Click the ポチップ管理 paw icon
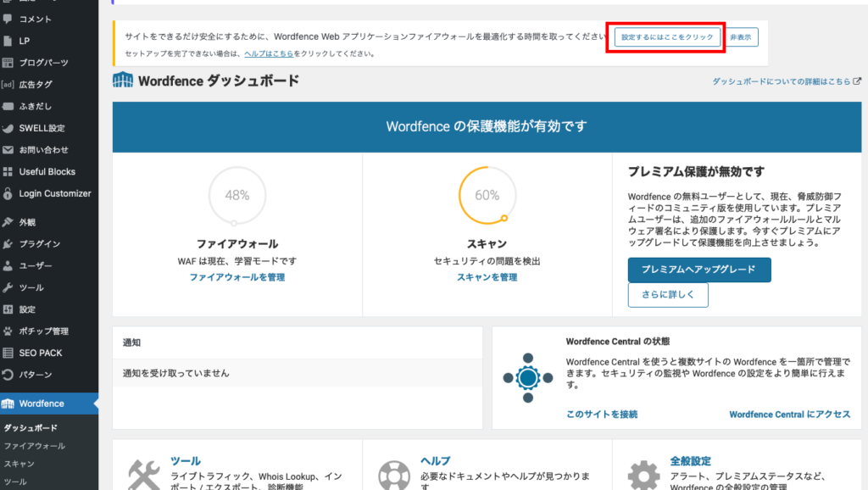868x490 pixels. (x=8, y=331)
